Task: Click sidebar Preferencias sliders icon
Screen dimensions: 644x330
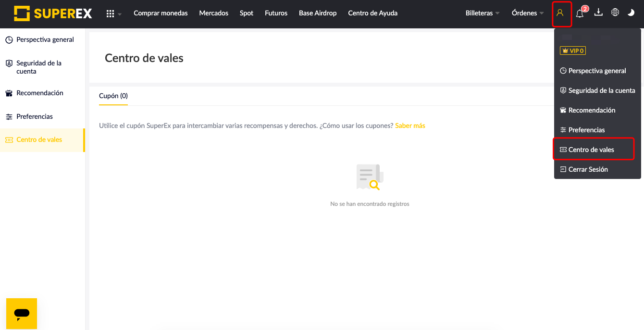Action: [9, 117]
